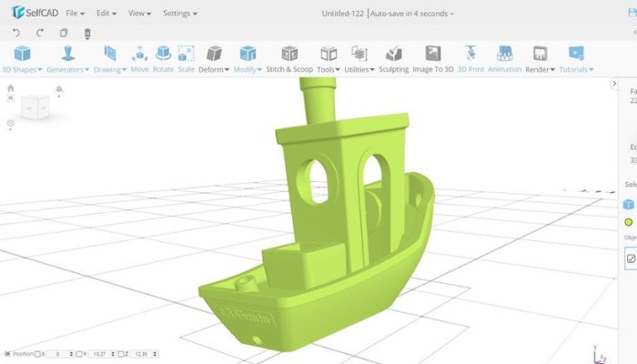The image size is (637, 364).
Task: Click the axis gizmo in bottom right corner
Action: [599, 355]
